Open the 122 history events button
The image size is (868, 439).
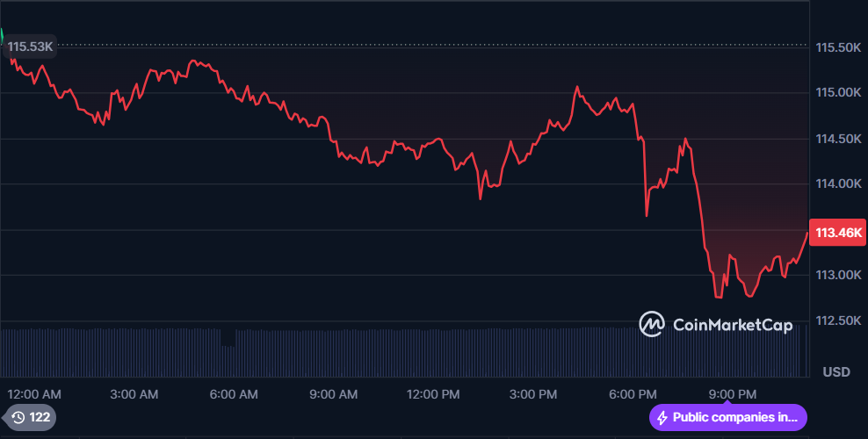point(29,417)
